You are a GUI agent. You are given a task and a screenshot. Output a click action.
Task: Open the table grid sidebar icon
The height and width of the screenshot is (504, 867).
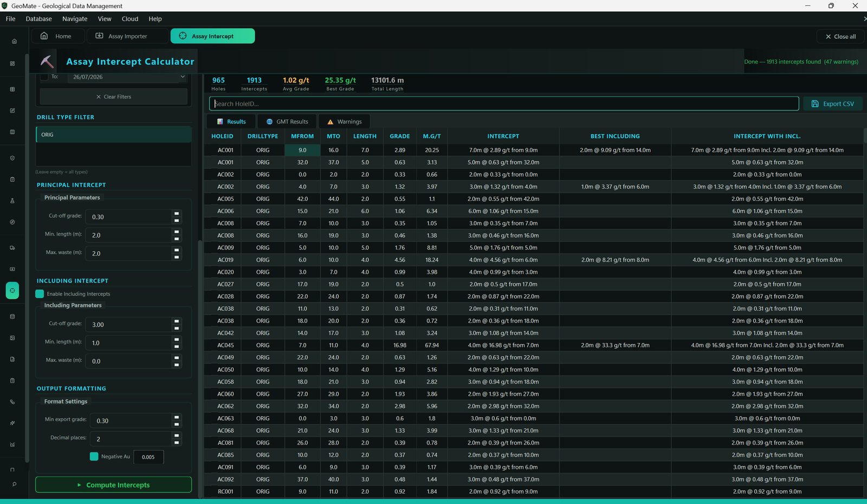12,89
